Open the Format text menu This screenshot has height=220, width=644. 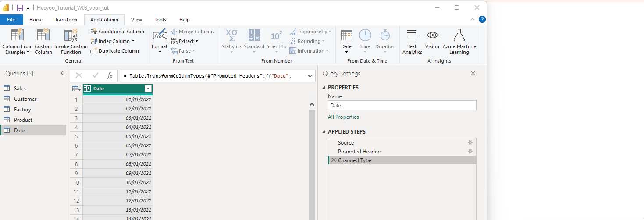(160, 42)
